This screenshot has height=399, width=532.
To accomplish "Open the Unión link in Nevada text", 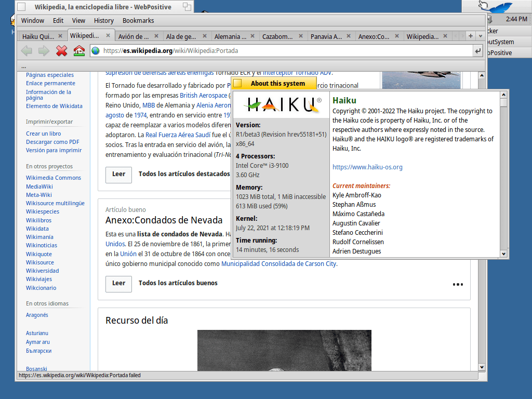I will pyautogui.click(x=128, y=254).
